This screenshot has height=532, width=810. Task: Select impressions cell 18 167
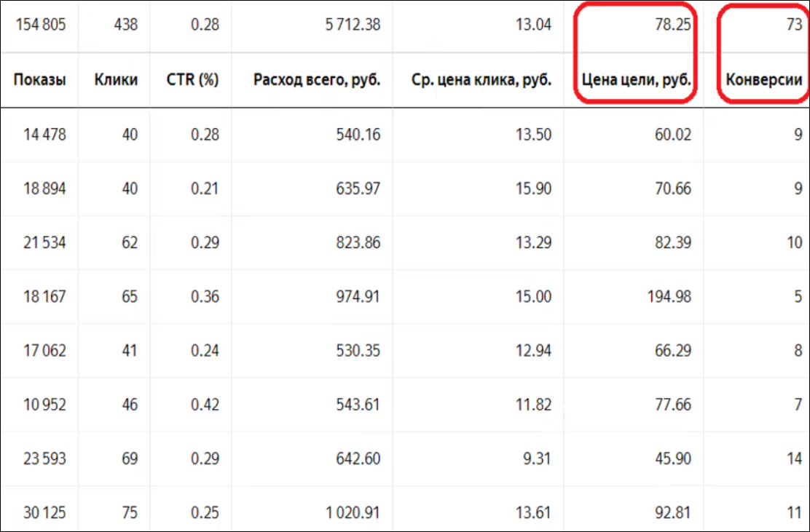[44, 297]
